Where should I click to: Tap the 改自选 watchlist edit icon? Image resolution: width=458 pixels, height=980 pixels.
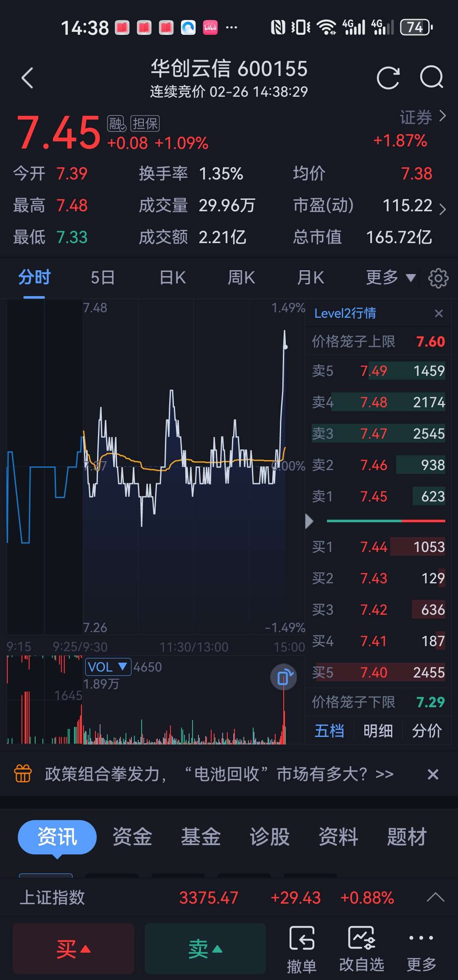(362, 949)
